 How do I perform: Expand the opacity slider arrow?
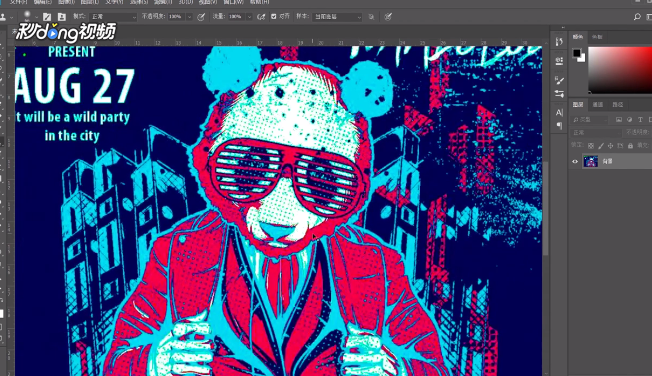(189, 17)
